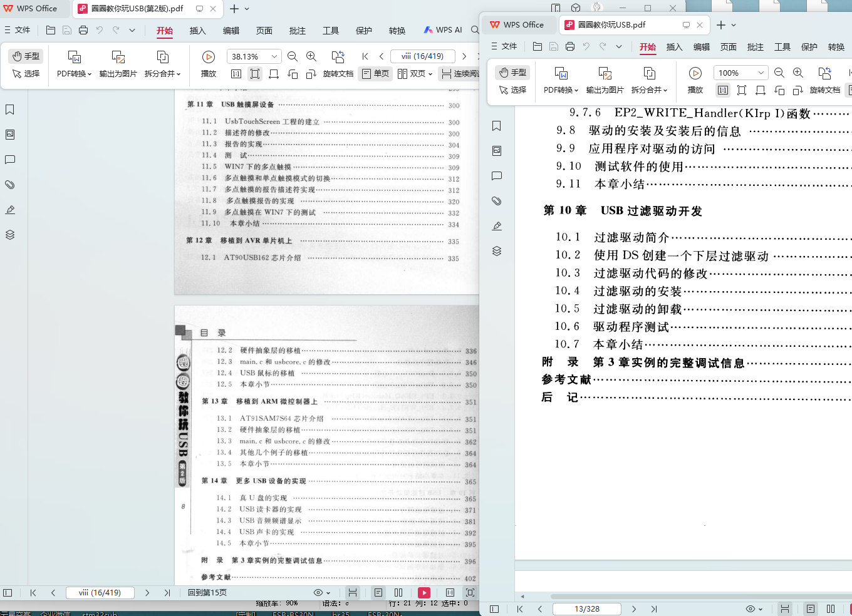This screenshot has width=852, height=616.
Task: Go to first page in left toolbar
Action: pyautogui.click(x=365, y=56)
